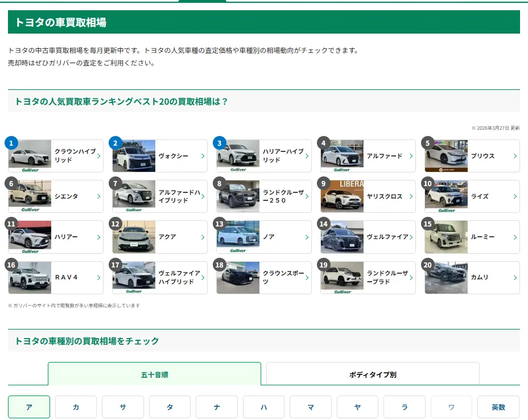Click the chevron on the ノア card
This screenshot has height=420, width=528.
(x=307, y=237)
